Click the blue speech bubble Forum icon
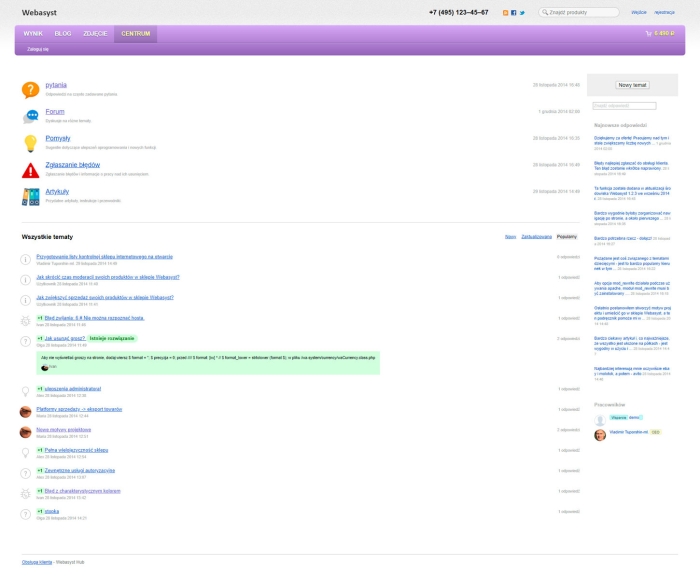The height and width of the screenshot is (579, 700). pyautogui.click(x=30, y=116)
